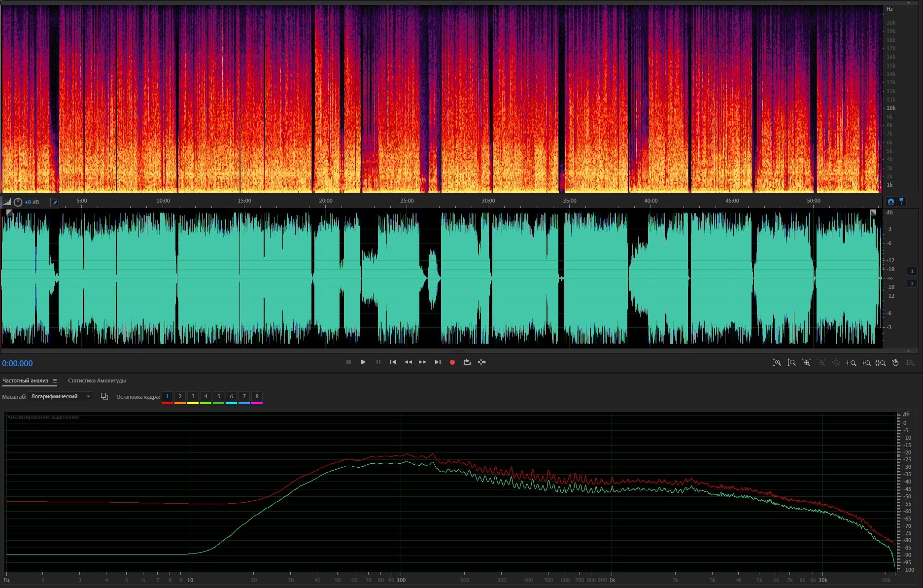Move playhead to next marker
The width and height of the screenshot is (923, 588).
click(x=438, y=362)
